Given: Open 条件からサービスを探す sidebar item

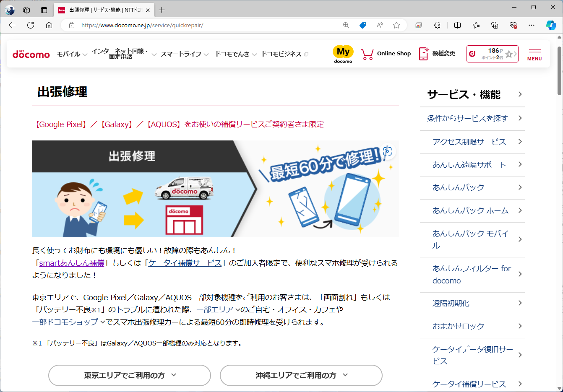Looking at the screenshot, I should (x=472, y=118).
